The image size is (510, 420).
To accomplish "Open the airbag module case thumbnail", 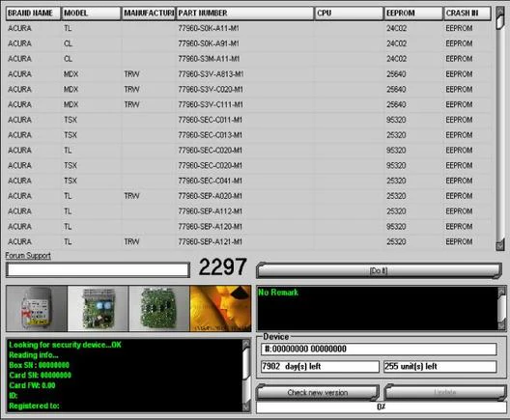I will [x=37, y=309].
